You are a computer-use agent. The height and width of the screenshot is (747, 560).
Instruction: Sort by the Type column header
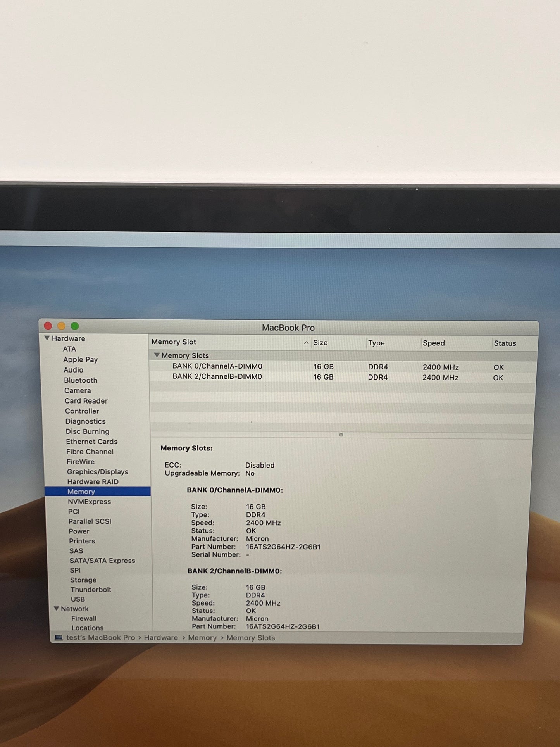click(x=376, y=343)
